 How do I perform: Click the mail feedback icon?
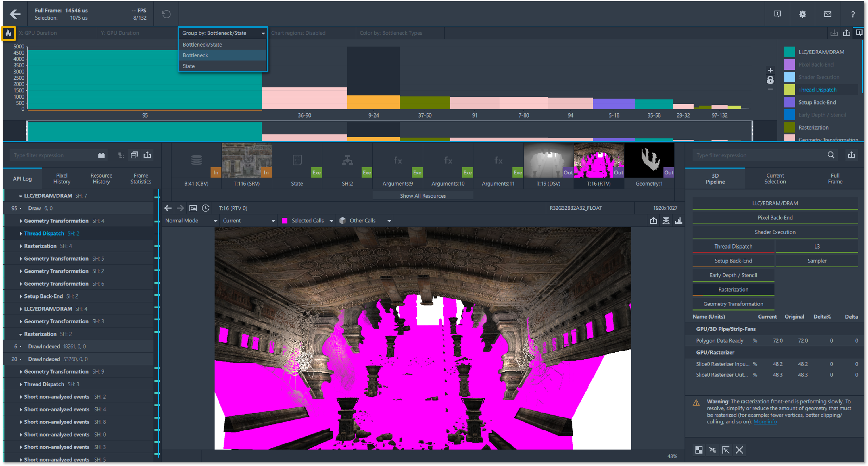(827, 14)
